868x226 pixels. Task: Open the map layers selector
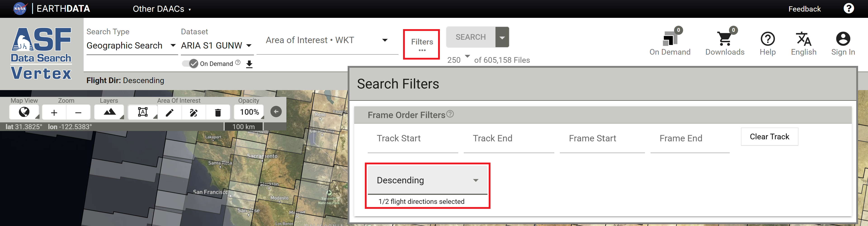click(x=109, y=112)
